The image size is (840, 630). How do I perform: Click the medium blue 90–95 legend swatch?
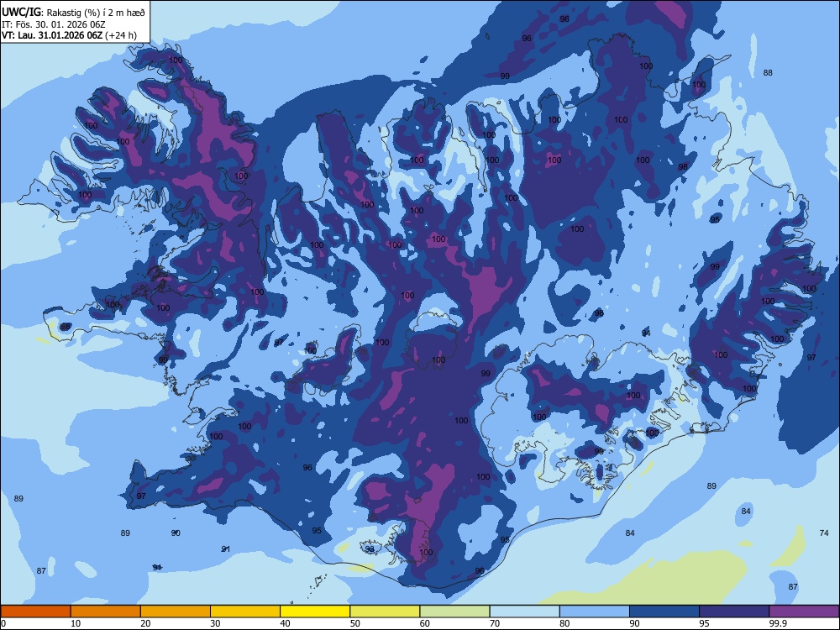pyautogui.click(x=664, y=612)
